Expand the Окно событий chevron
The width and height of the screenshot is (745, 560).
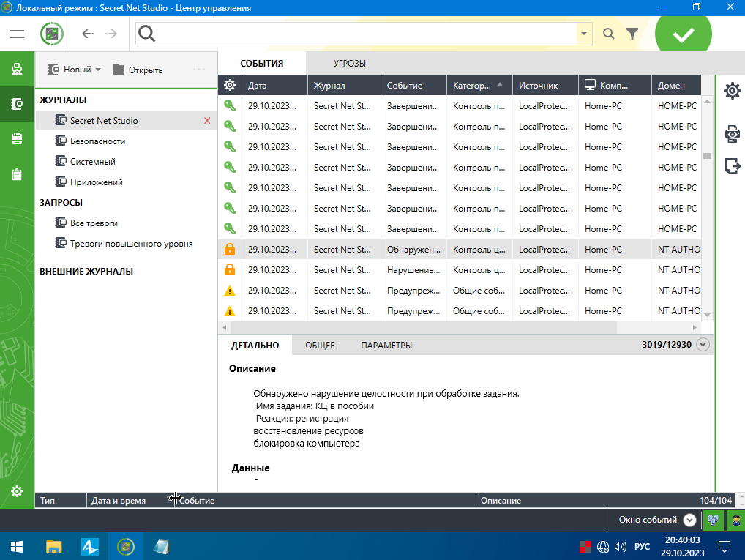[x=689, y=520]
